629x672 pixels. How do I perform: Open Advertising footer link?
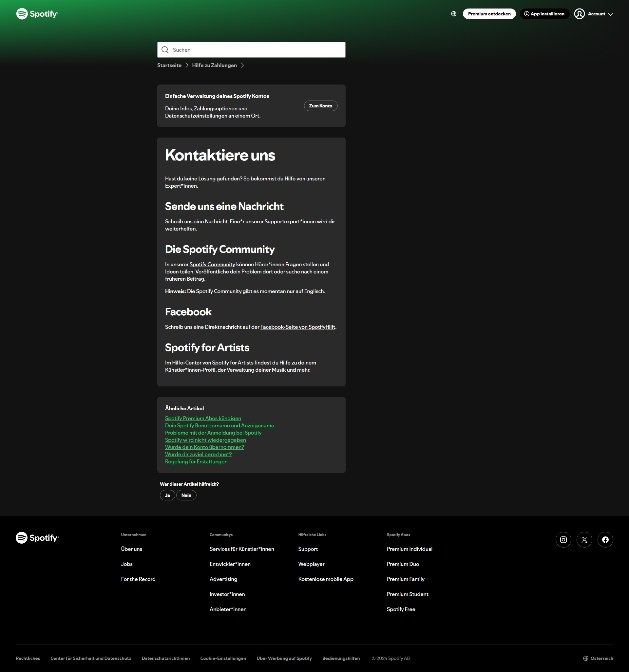(223, 579)
